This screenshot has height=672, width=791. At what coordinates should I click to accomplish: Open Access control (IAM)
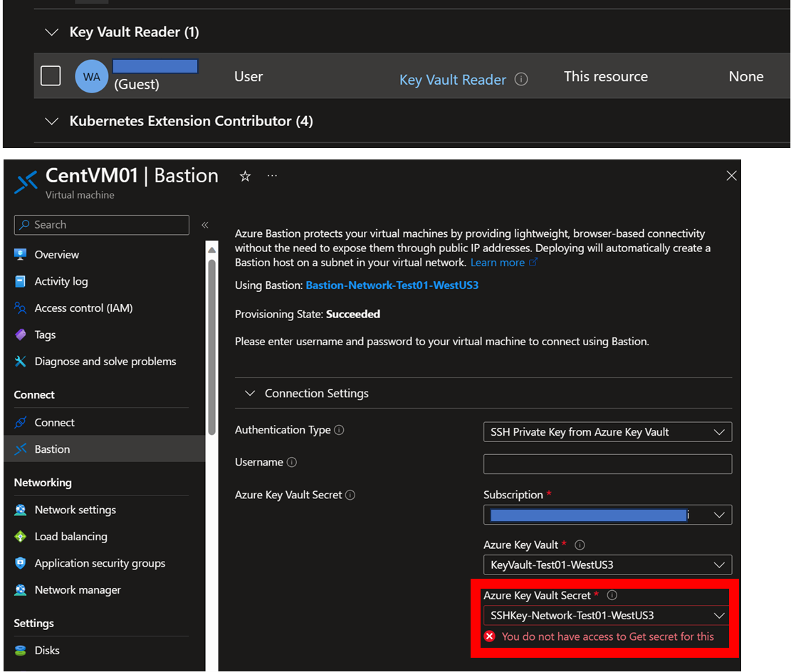point(84,308)
